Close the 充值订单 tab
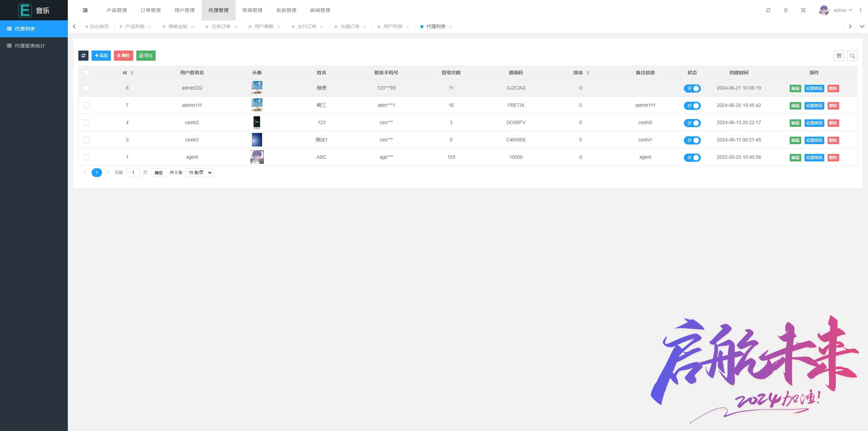Image resolution: width=868 pixels, height=431 pixels. tap(365, 27)
